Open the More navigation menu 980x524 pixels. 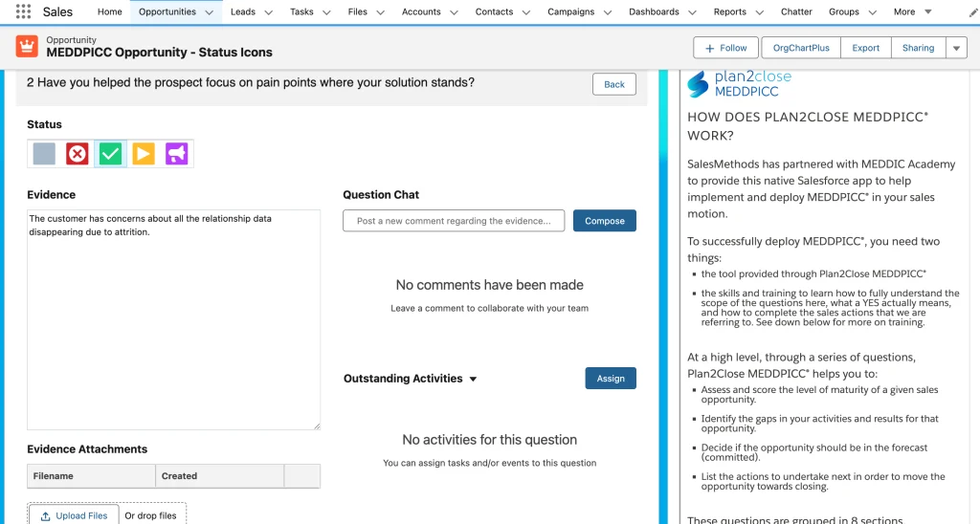(x=912, y=12)
